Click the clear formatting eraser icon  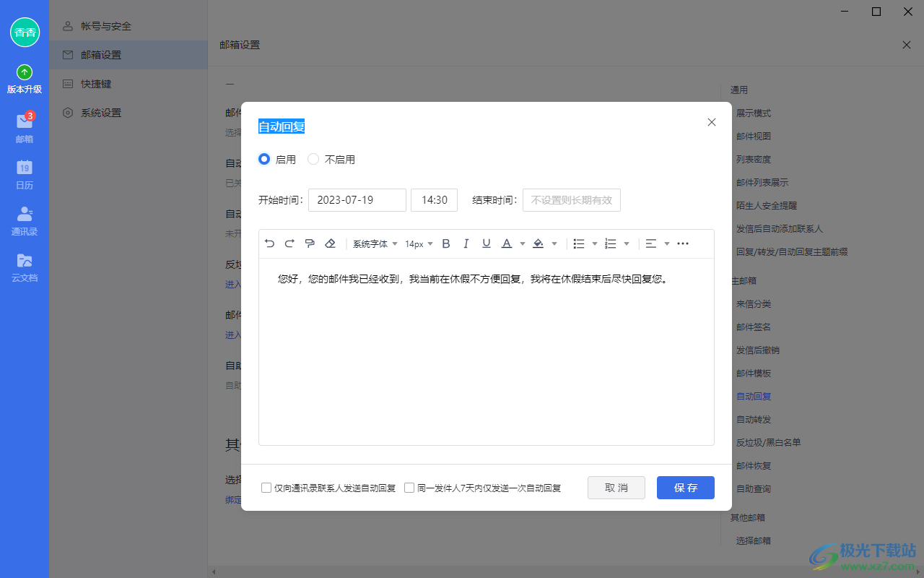[x=330, y=243]
